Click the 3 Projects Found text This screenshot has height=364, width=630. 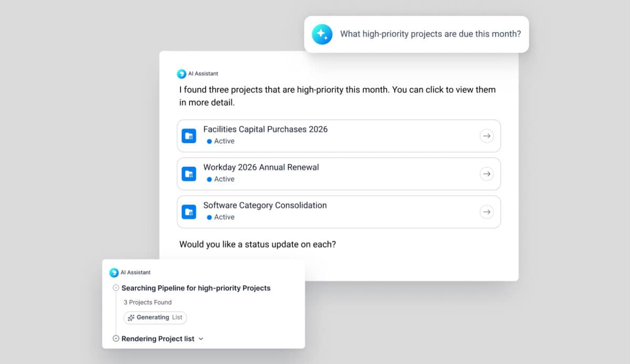148,303
